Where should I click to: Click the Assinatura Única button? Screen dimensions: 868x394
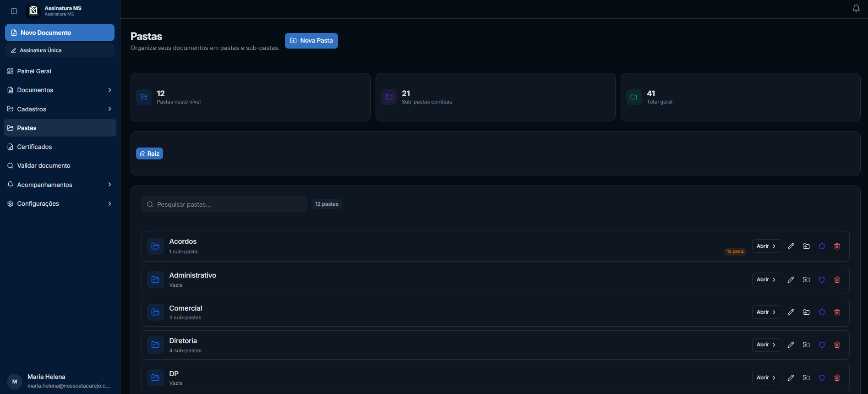click(x=60, y=50)
